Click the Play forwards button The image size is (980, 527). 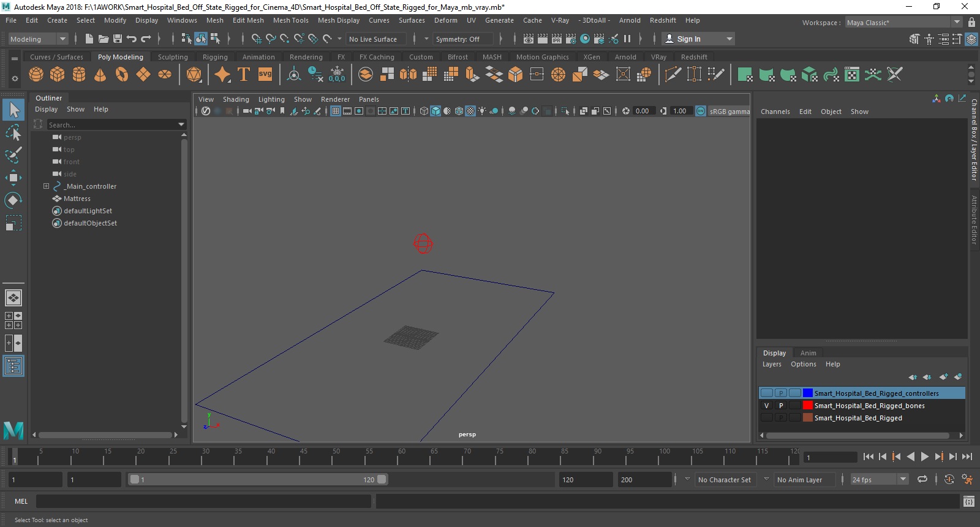click(925, 457)
